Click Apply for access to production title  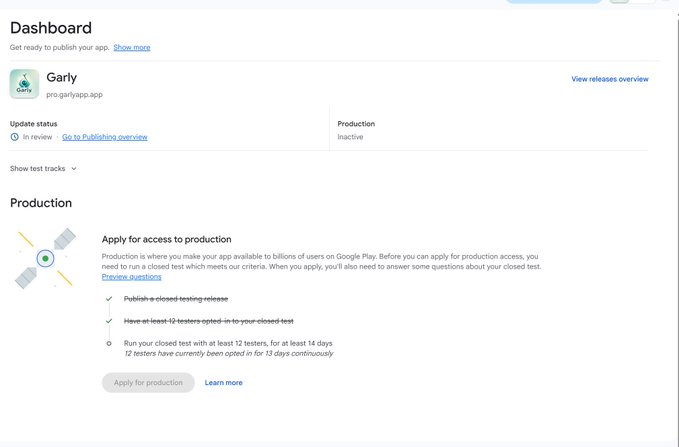[167, 239]
